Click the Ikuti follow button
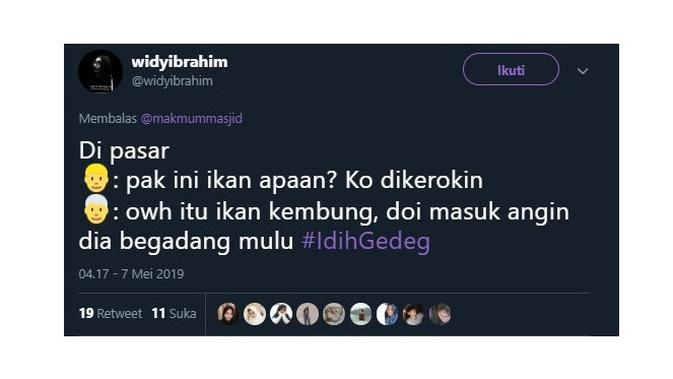Screen dimensions: 673x379 point(511,70)
